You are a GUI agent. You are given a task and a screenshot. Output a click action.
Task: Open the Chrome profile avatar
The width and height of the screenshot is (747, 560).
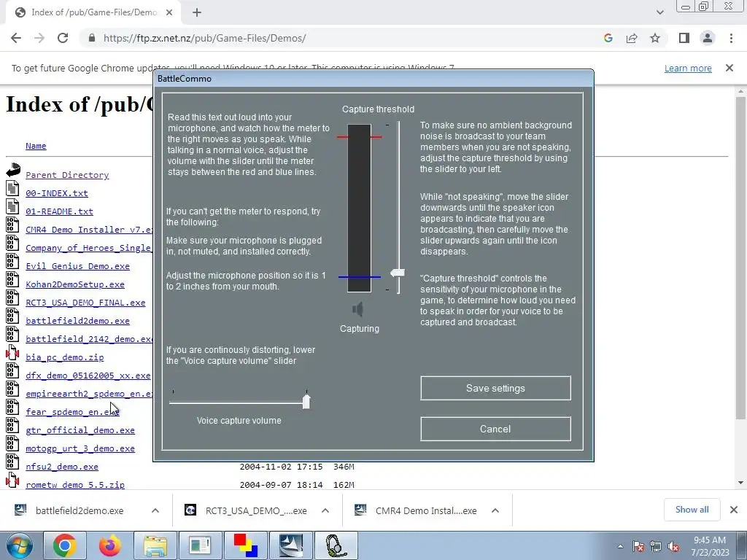(x=708, y=38)
